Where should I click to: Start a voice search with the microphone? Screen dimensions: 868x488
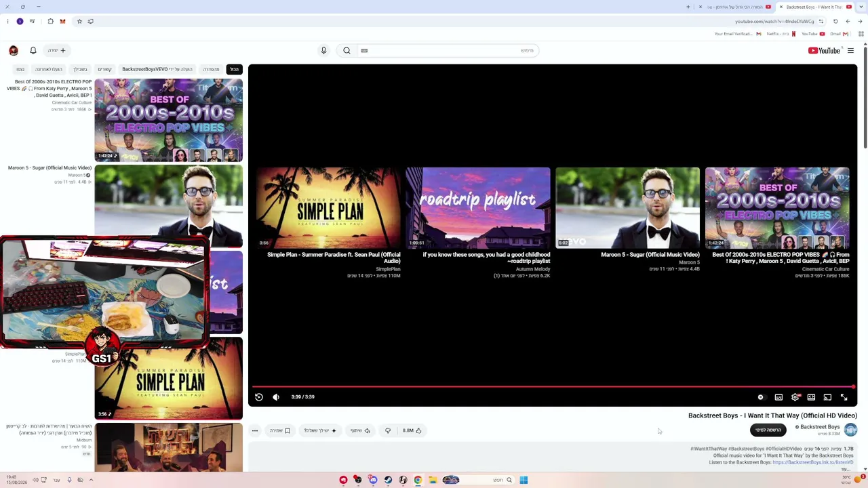323,50
